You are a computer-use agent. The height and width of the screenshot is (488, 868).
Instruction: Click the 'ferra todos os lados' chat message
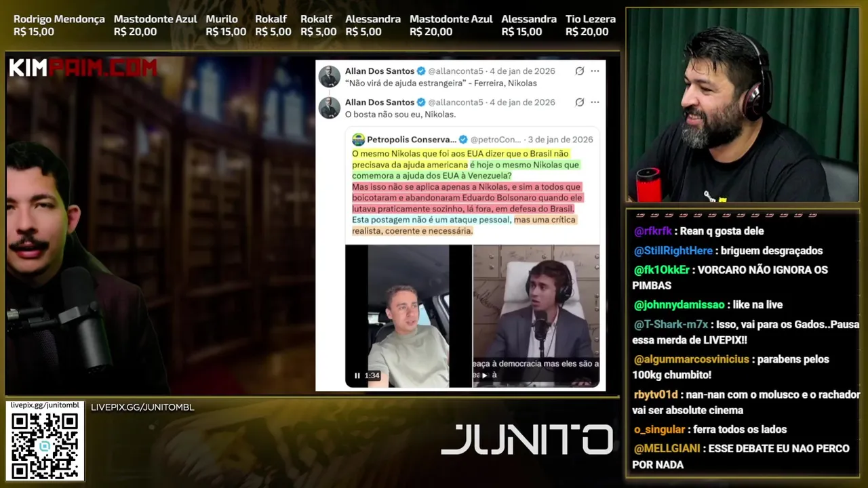pos(740,430)
